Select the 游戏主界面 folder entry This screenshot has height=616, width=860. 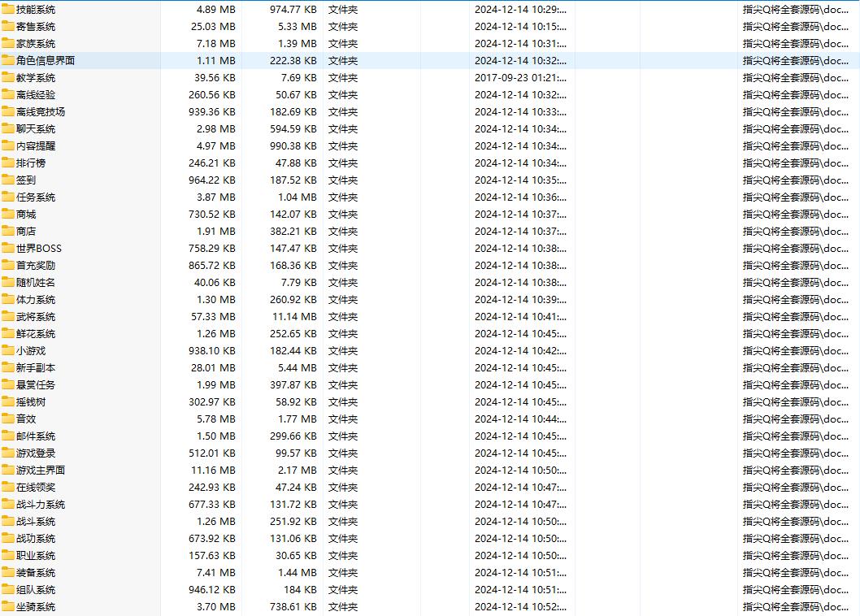[x=41, y=471]
